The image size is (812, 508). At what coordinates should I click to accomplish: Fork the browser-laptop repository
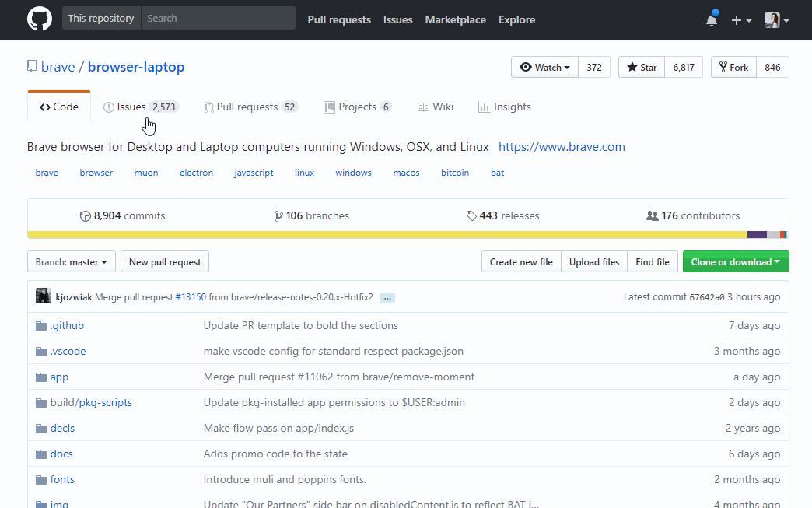click(733, 68)
